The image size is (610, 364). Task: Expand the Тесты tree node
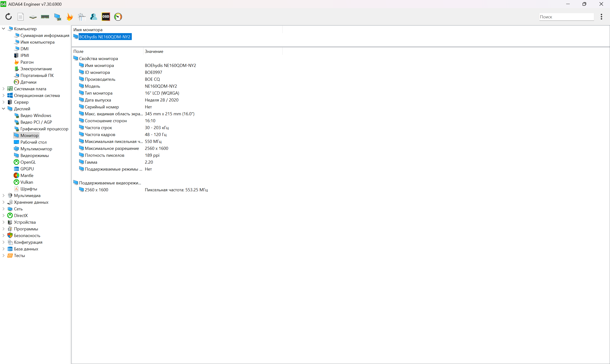[x=3, y=256]
